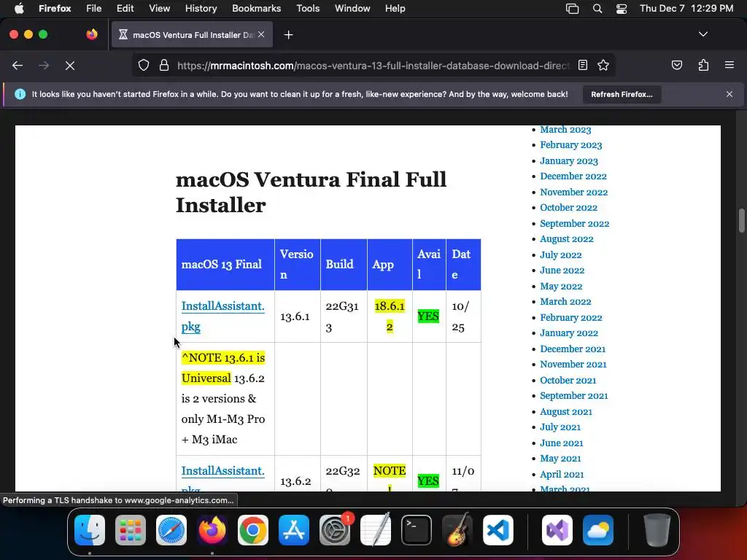Screen dimensions: 747x560
Task: Click Stage Manager icon in menu bar
Action: (572, 9)
